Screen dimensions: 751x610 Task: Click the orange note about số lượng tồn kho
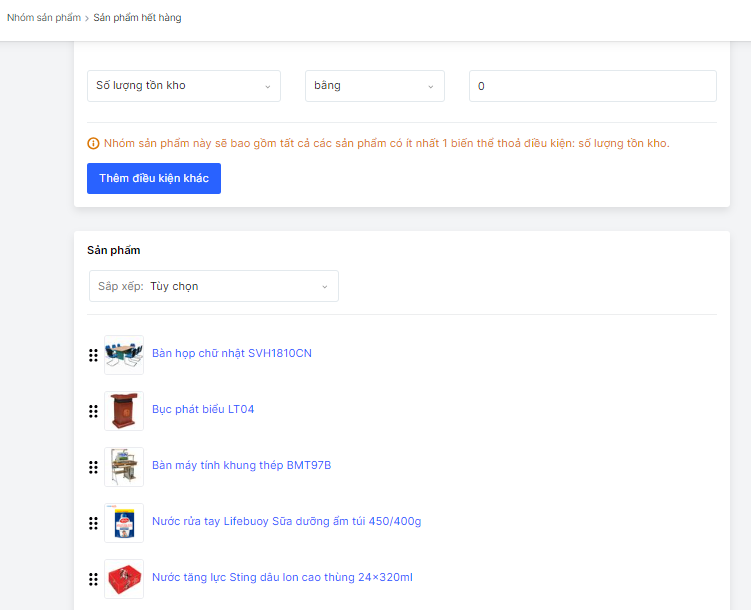(387, 143)
